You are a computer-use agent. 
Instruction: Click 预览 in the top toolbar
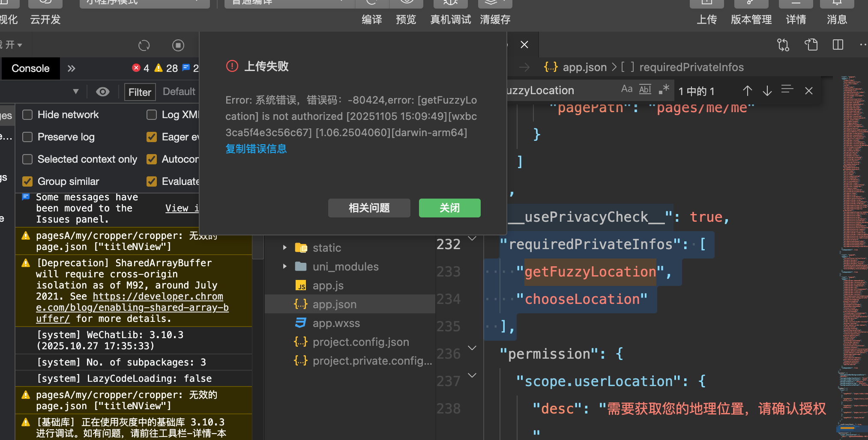tap(406, 20)
